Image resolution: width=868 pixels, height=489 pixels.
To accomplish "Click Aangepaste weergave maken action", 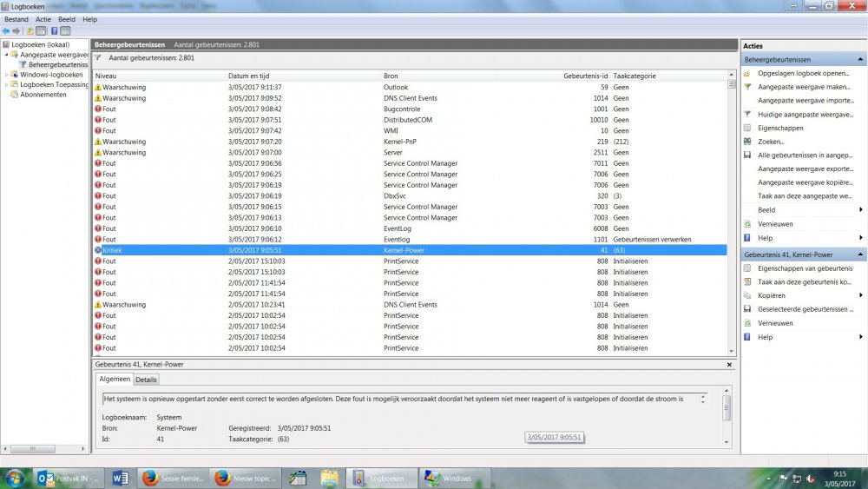I will 803,87.
